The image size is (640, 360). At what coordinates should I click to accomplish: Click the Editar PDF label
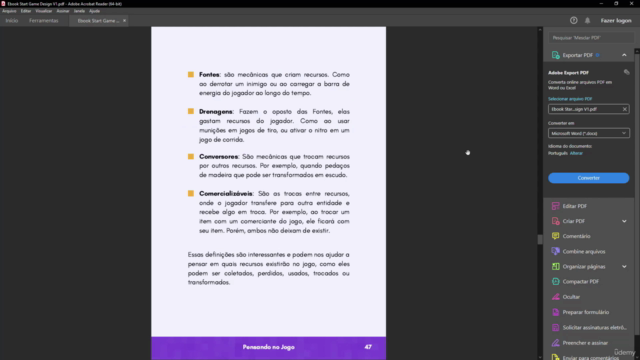pos(575,206)
